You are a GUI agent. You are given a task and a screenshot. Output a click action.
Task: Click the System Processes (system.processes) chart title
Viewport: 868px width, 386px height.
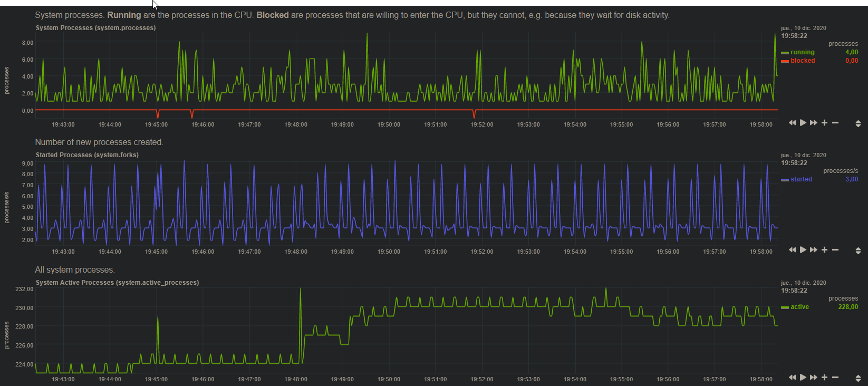pos(95,28)
